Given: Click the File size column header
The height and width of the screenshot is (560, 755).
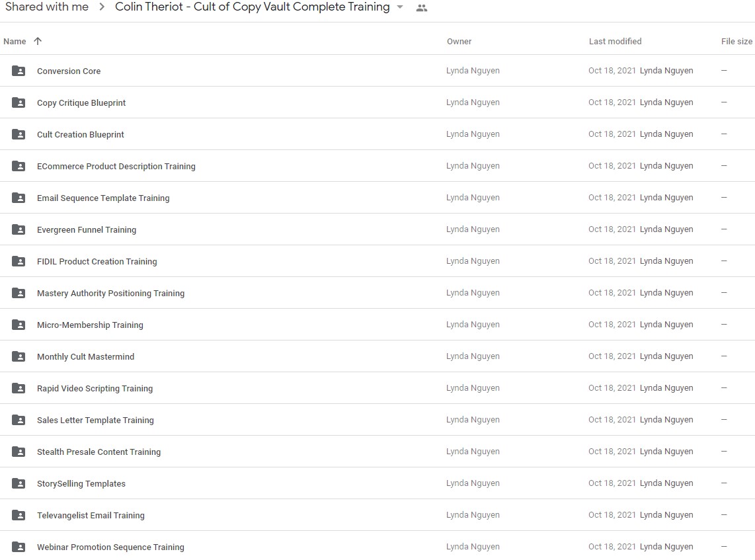Looking at the screenshot, I should coord(736,42).
